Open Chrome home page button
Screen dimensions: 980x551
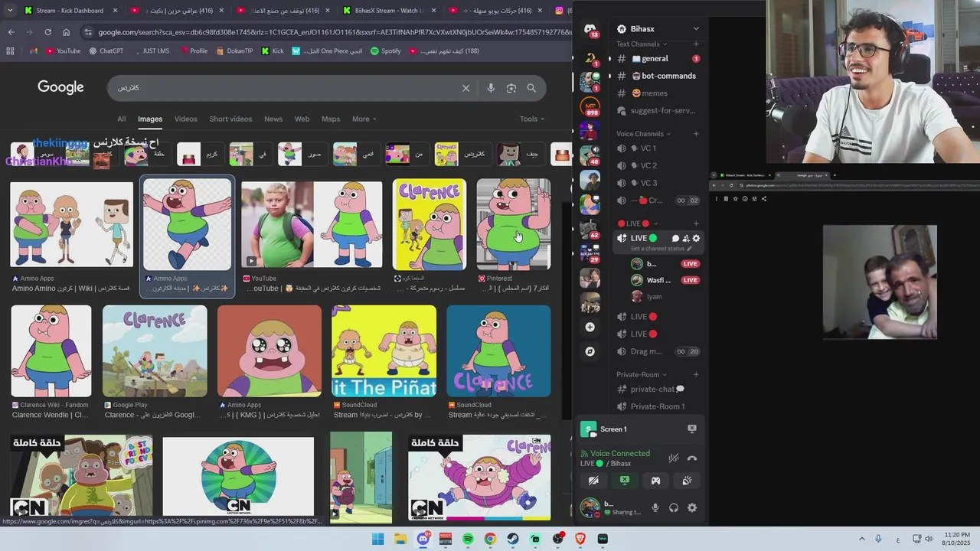66,32
